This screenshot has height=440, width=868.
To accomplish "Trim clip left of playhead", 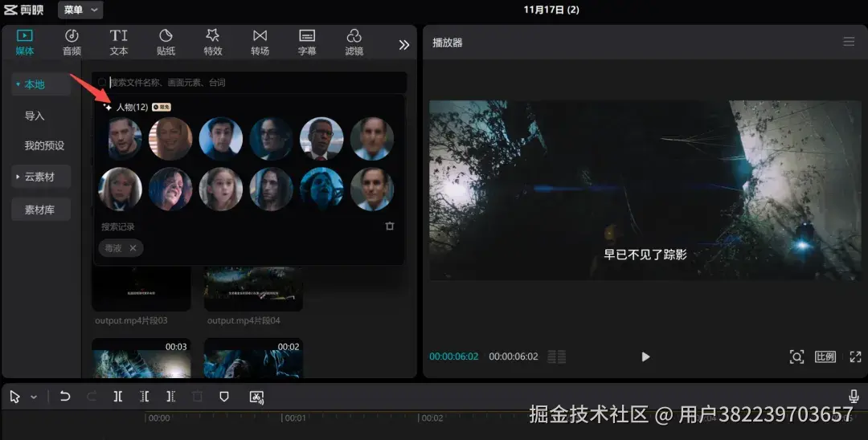I will coord(145,397).
